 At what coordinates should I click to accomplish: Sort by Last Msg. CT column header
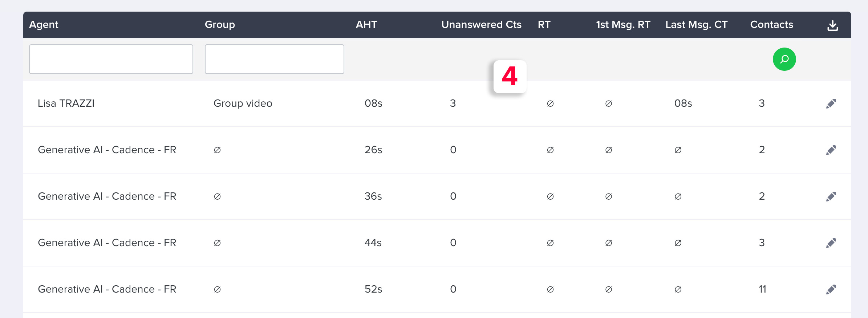pyautogui.click(x=696, y=24)
